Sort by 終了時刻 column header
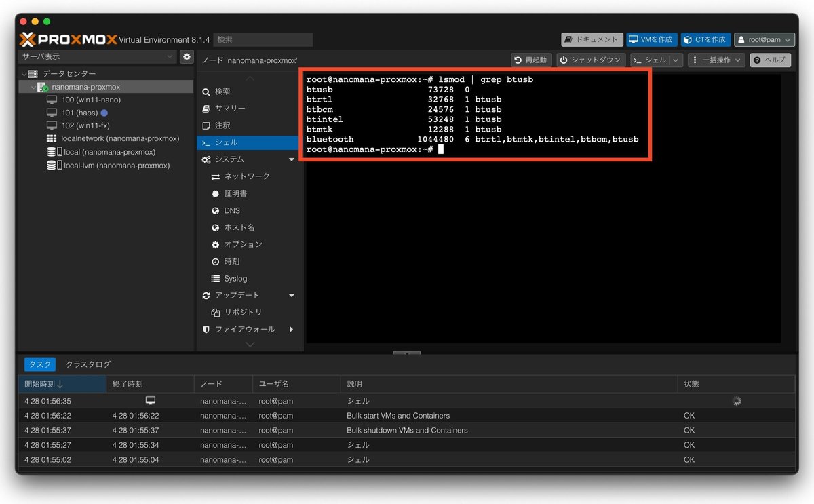Screen dimensions: 814x504 150,384
